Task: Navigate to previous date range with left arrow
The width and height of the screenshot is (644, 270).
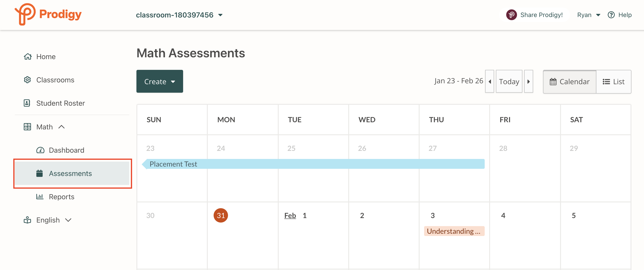Action: coord(489,81)
